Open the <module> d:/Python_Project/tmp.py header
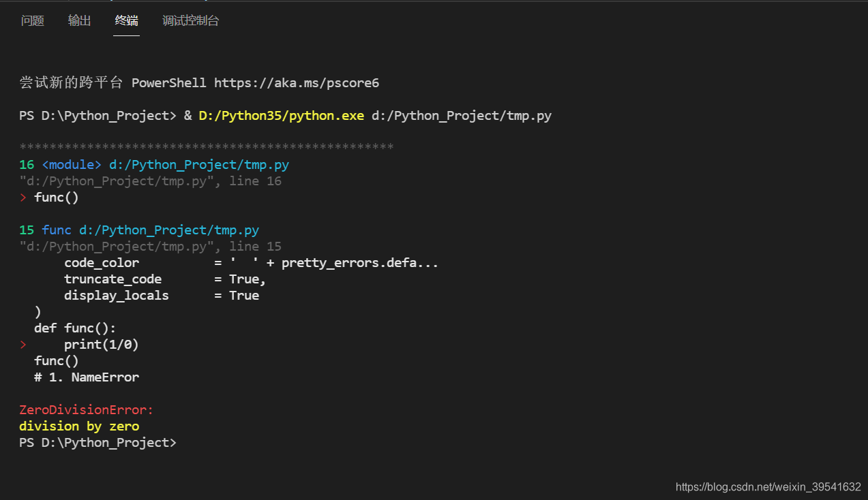This screenshot has height=500, width=868. pos(166,165)
